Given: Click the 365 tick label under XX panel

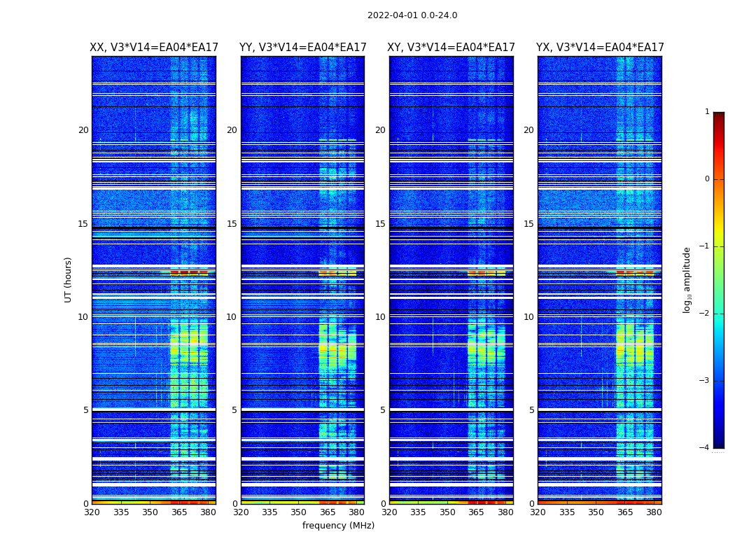Looking at the screenshot, I should pyautogui.click(x=179, y=512).
